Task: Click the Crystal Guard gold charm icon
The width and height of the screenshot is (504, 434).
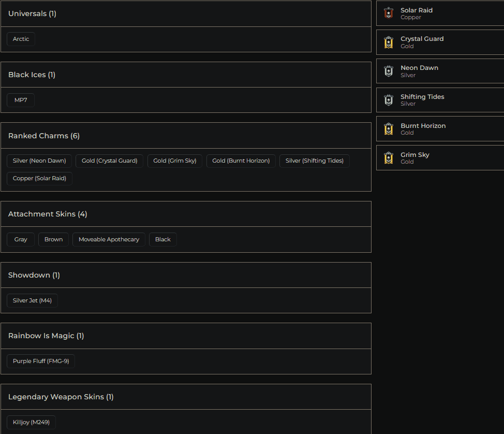Action: [x=389, y=42]
